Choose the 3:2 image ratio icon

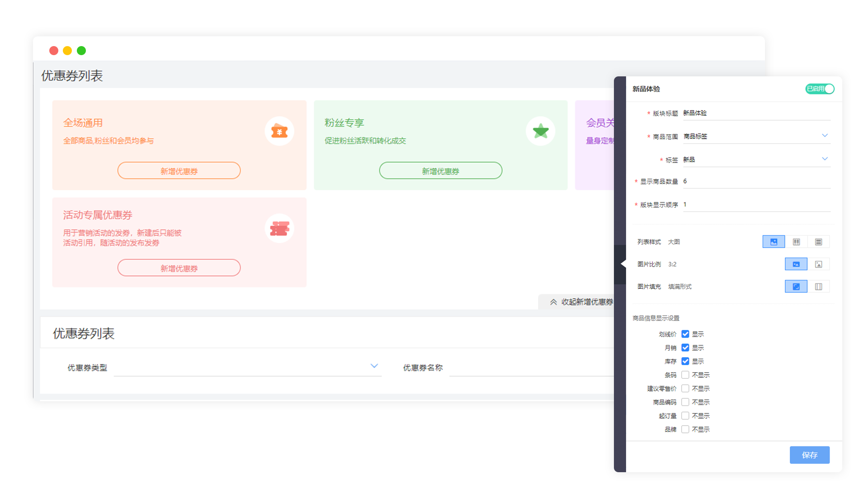[796, 264]
